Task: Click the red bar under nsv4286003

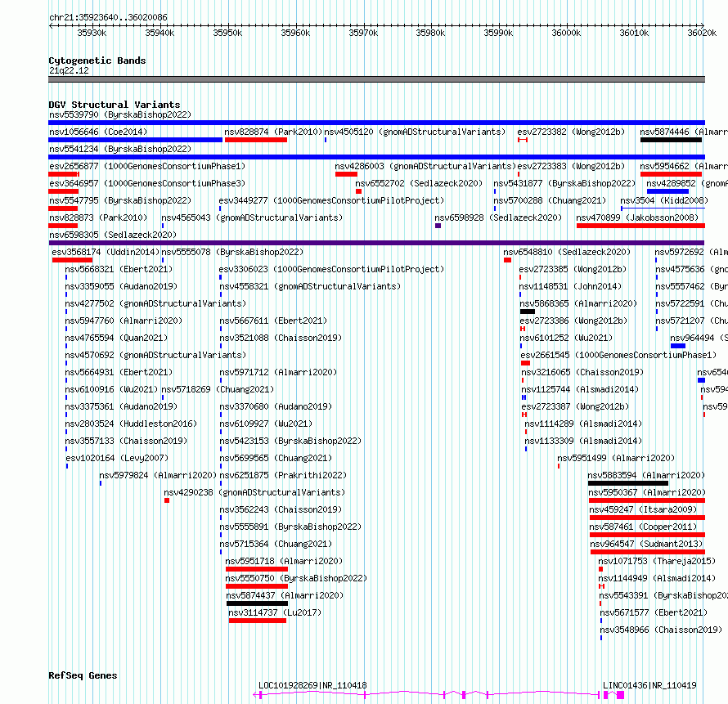Action: click(x=346, y=174)
